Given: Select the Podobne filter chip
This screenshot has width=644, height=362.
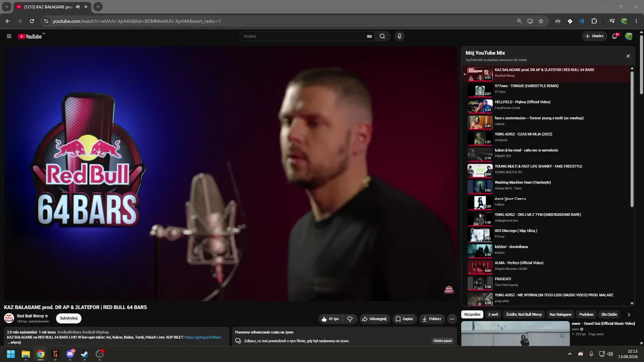Looking at the screenshot, I should tap(586, 314).
